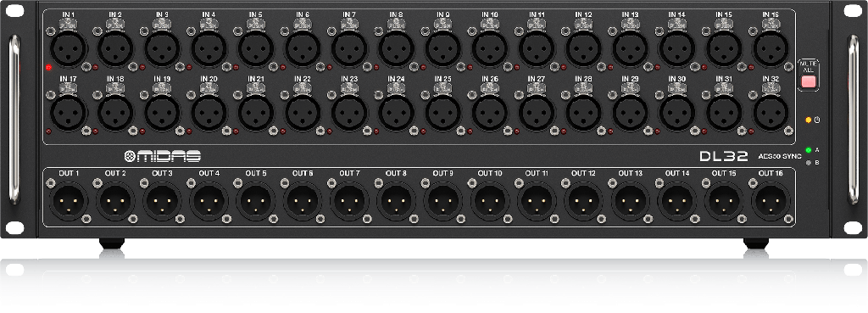Image resolution: width=868 pixels, height=313 pixels.
Task: Click the 'IN 24' label
Action: point(397,79)
